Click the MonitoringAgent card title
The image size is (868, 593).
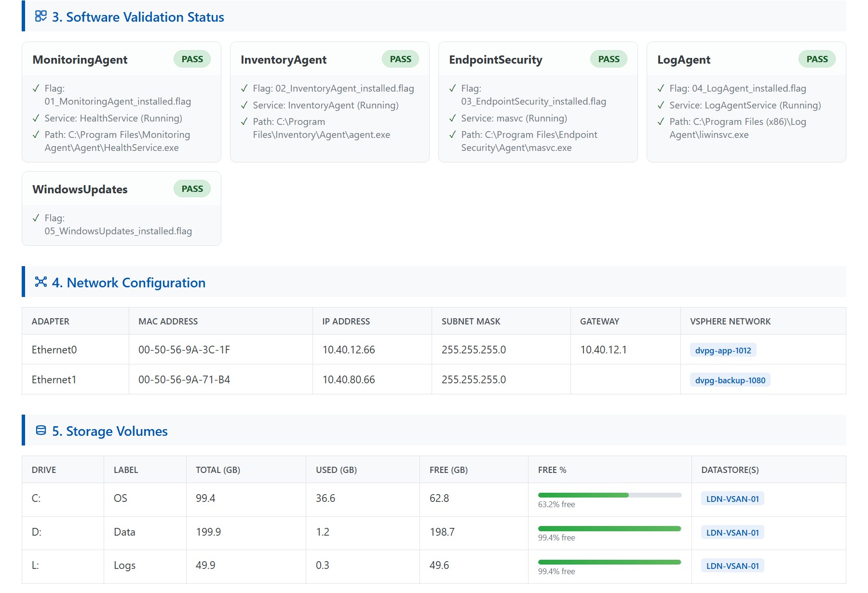[x=80, y=60]
